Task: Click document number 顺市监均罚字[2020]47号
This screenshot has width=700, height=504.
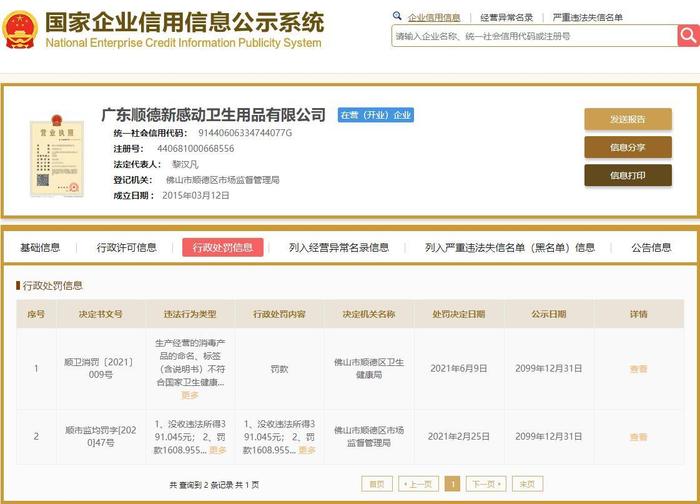Action: (100, 437)
